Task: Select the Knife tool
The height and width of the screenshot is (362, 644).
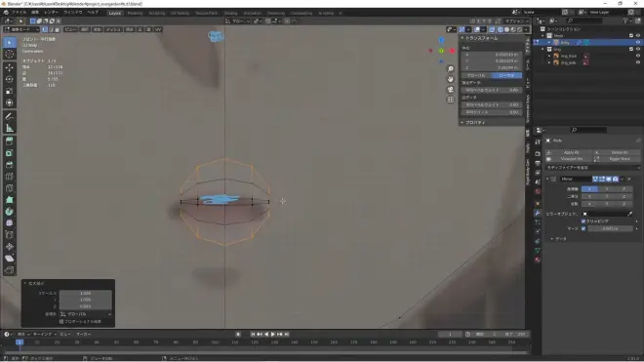Action: click(x=10, y=188)
